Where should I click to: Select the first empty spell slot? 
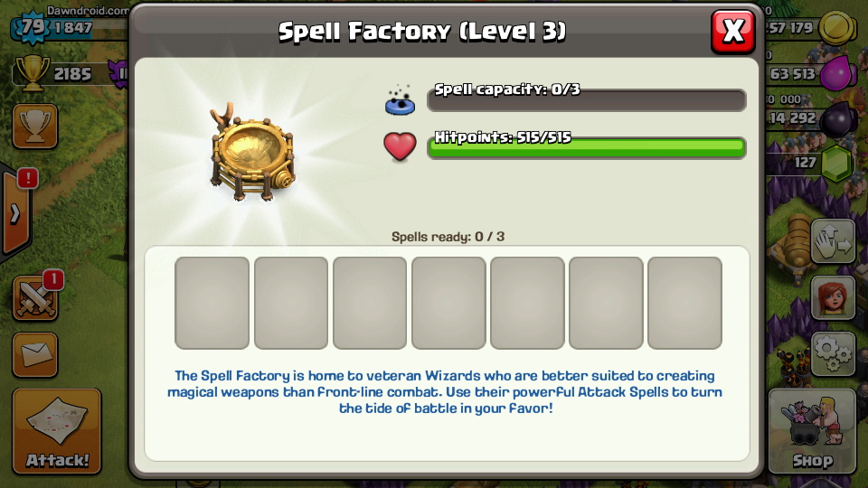click(x=212, y=303)
